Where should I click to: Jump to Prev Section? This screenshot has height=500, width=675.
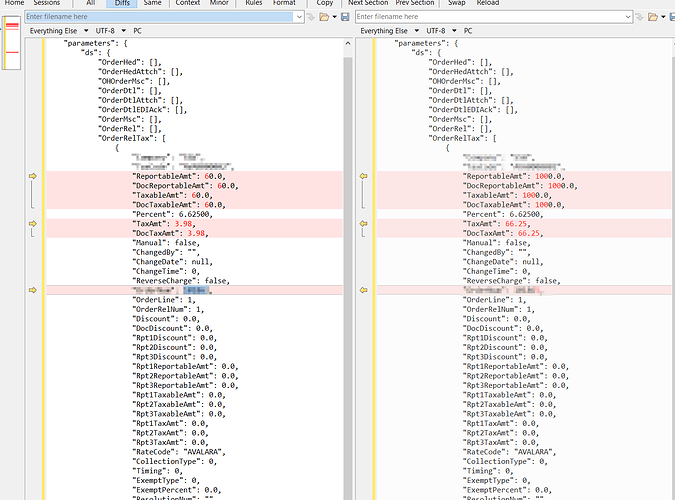pos(415,3)
